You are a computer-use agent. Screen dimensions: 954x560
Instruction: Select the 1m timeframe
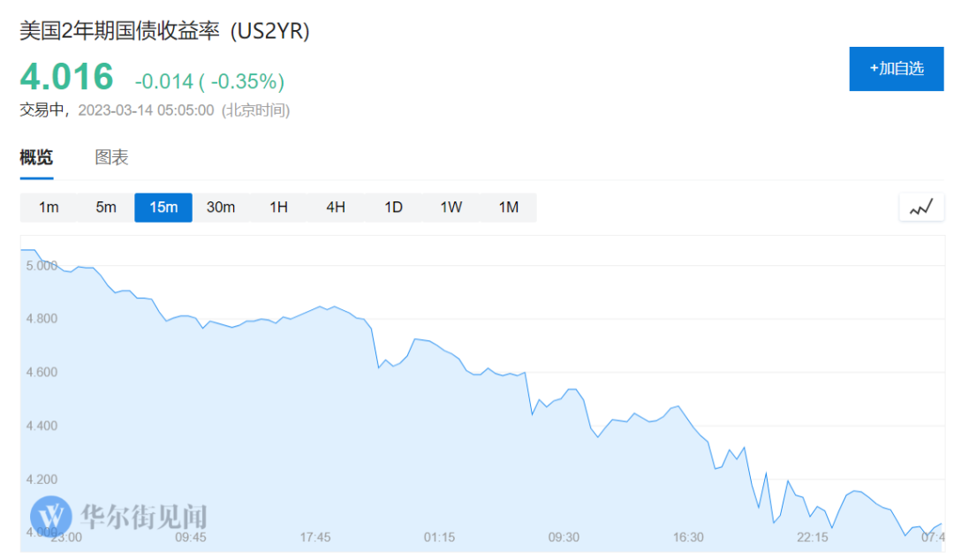point(49,208)
